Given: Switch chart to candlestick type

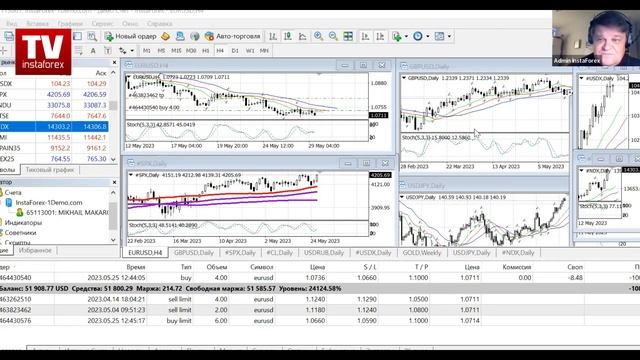Looking at the screenshot, I should point(288,36).
